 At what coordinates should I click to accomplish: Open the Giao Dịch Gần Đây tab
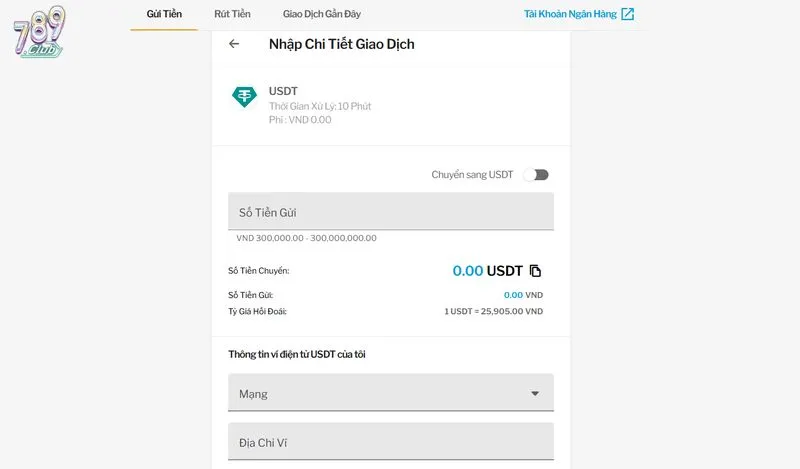pyautogui.click(x=322, y=14)
